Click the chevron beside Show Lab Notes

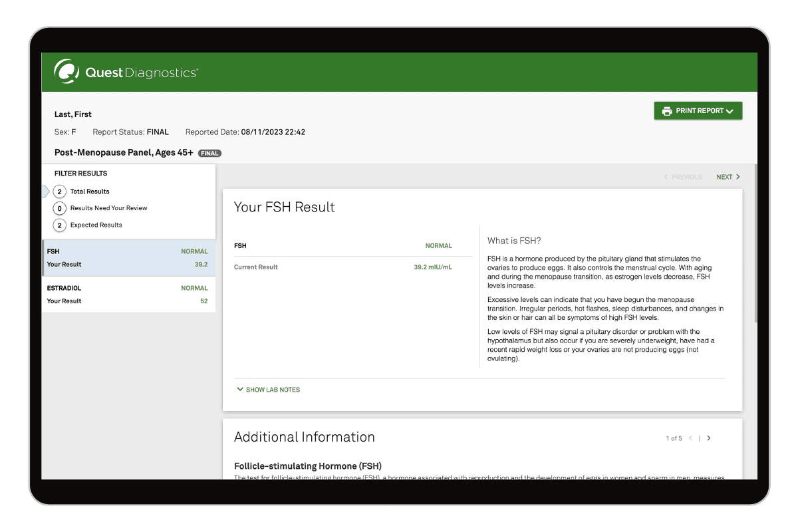240,390
